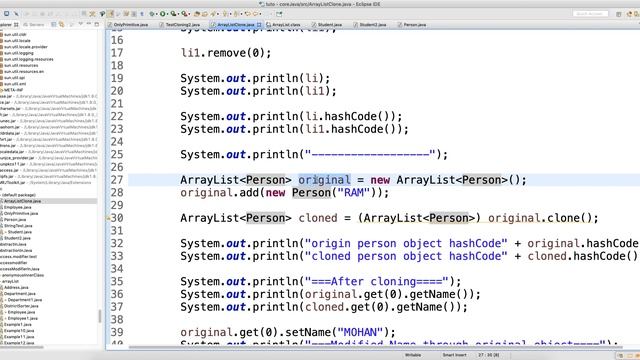640x360 pixels.
Task: Toggle Link with Editor in Package Explorer
Action: pos(61,24)
